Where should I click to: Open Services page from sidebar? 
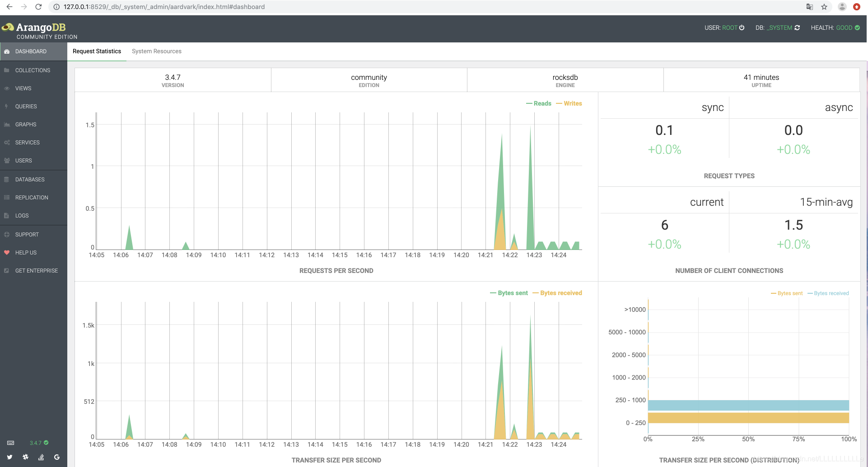pos(33,143)
